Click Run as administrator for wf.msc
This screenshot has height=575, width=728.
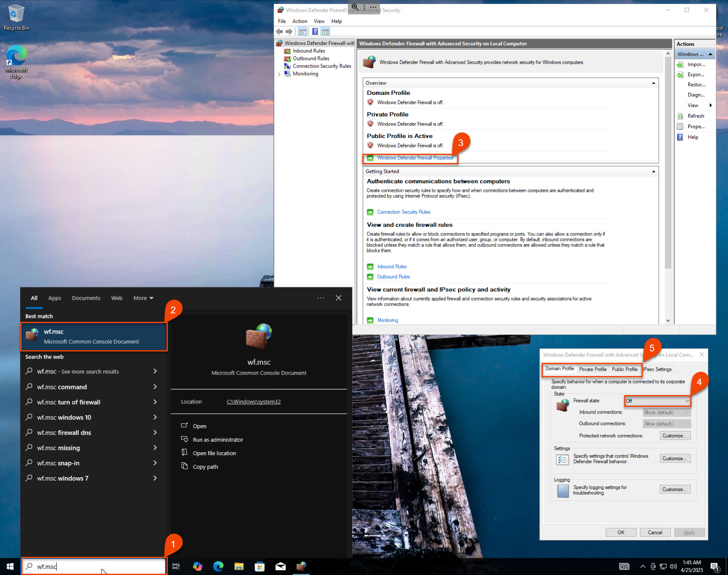[218, 440]
